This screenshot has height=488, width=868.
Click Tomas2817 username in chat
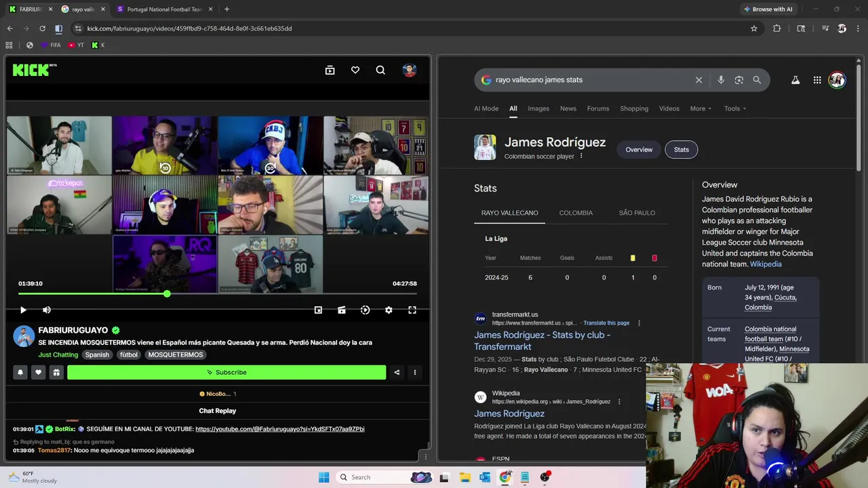(x=54, y=450)
